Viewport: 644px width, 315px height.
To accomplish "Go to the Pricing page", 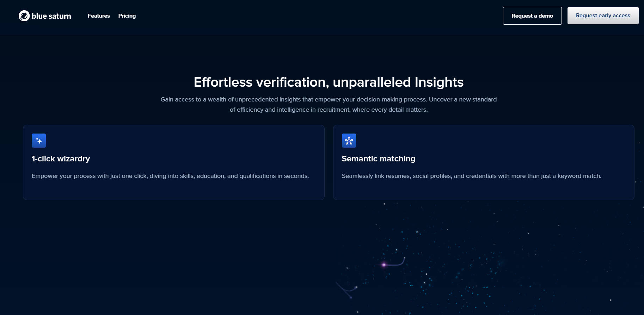I will point(127,16).
